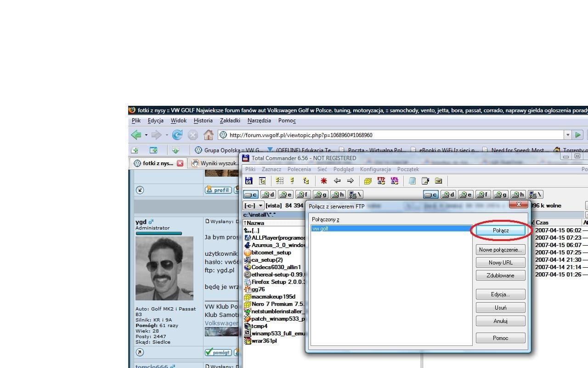Image resolution: width=588 pixels, height=368 pixels.
Task: Click the Pomoc button in FTP dialog
Action: click(501, 338)
